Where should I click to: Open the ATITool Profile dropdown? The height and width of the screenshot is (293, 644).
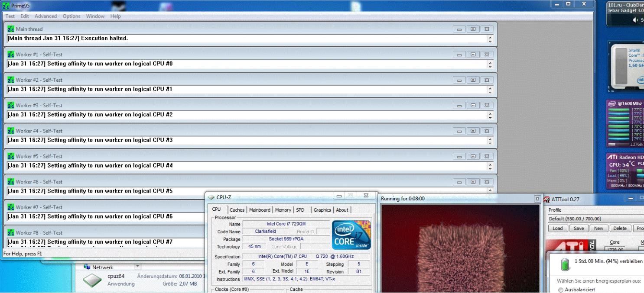click(596, 219)
